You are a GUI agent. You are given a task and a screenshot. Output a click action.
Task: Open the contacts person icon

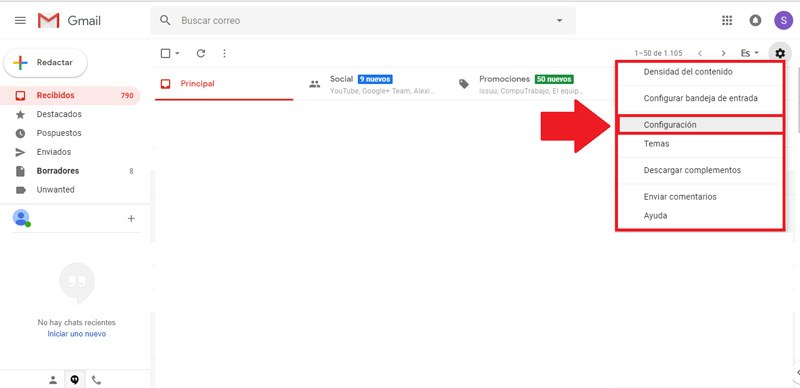coord(53,380)
